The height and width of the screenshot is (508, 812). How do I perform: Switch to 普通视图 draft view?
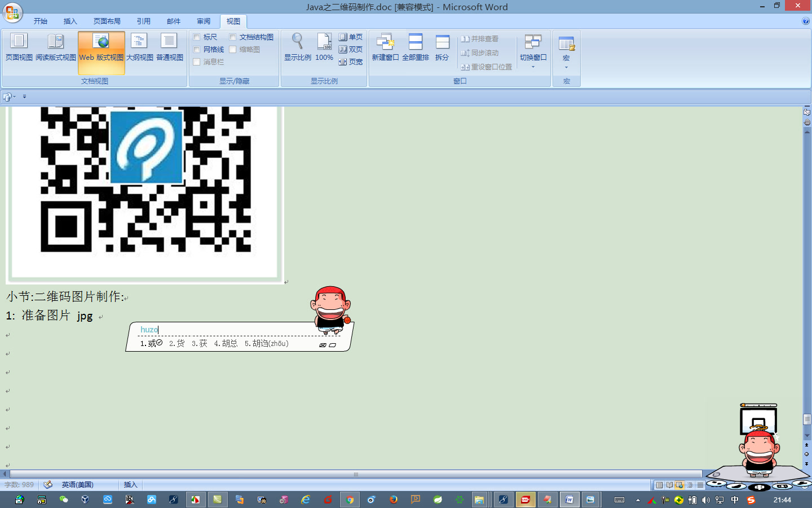coord(169,47)
